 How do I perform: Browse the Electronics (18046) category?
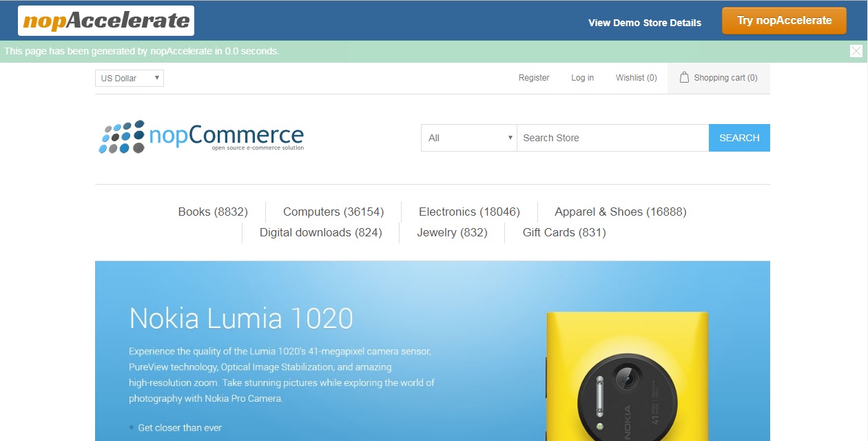[469, 212]
